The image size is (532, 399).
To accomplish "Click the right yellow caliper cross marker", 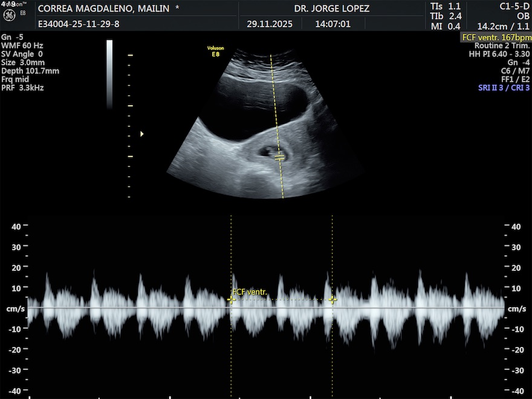I will [332, 299].
